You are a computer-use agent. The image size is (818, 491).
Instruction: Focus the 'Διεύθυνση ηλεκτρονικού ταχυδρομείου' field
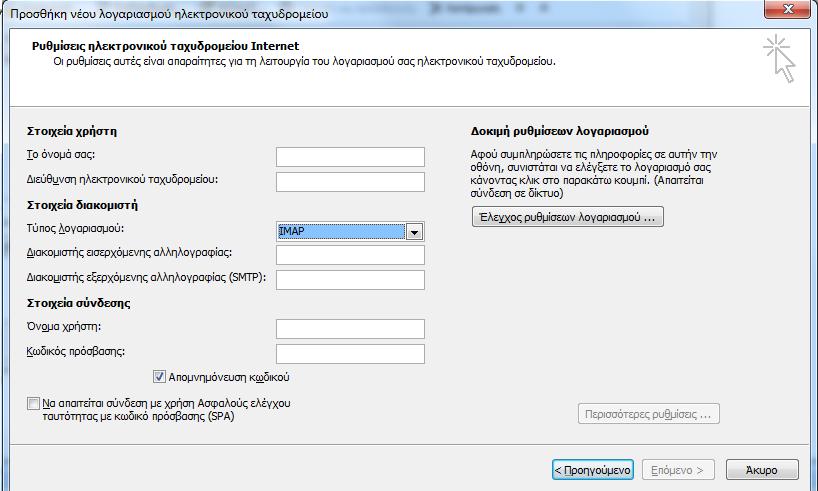[x=350, y=182]
